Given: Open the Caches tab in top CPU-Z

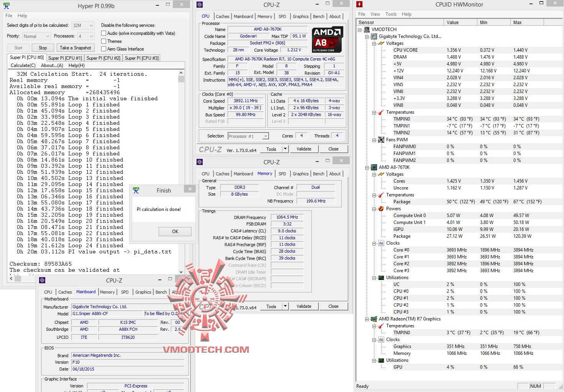Looking at the screenshot, I should coord(222,16).
